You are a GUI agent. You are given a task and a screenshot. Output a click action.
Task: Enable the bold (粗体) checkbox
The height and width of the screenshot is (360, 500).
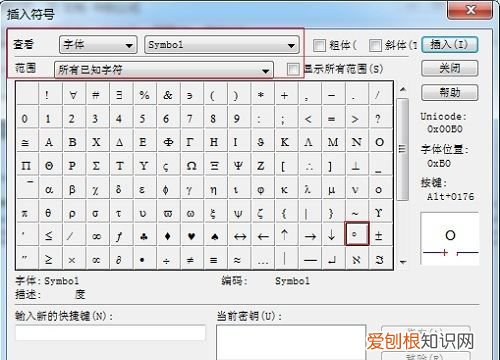319,45
